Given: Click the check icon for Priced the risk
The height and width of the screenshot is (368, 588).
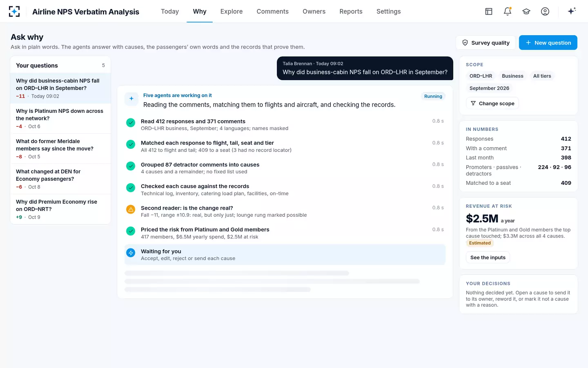Looking at the screenshot, I should (131, 231).
